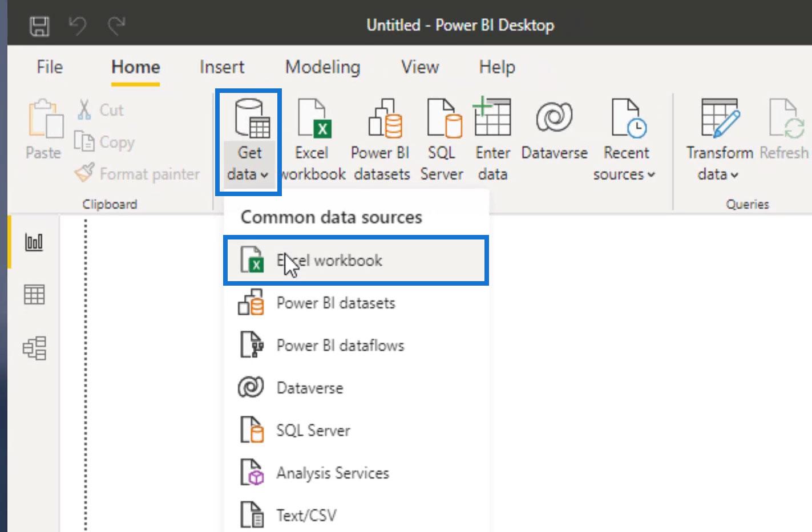Switch to Data table view in sidebar

[x=34, y=295]
